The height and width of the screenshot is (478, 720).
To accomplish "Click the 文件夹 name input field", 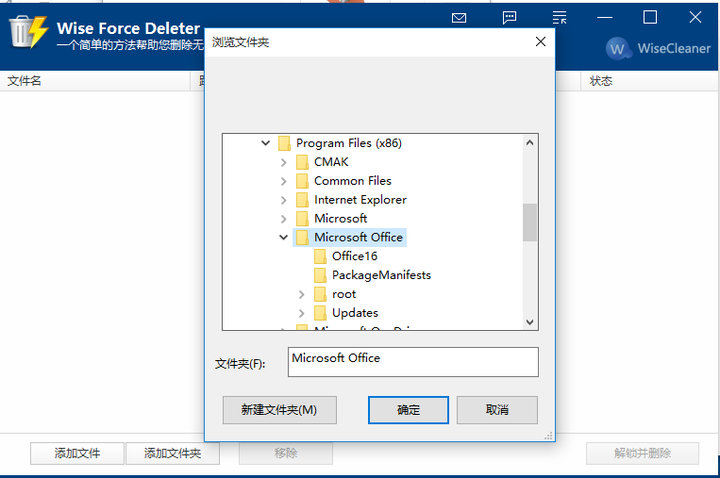I will tap(412, 362).
